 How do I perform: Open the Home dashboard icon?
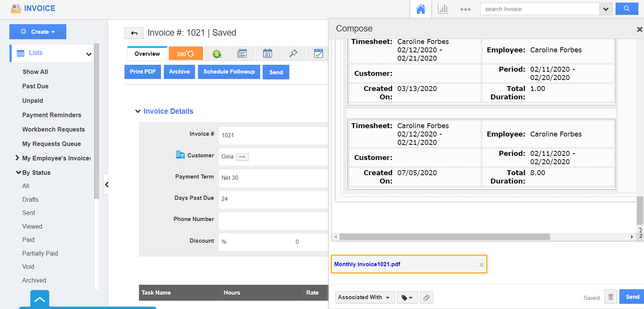[421, 9]
